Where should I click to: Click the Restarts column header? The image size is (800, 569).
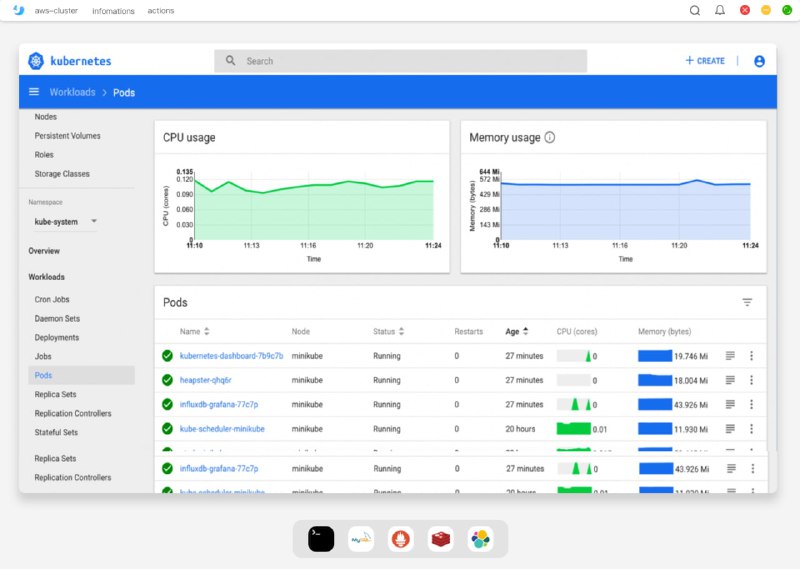(x=468, y=331)
